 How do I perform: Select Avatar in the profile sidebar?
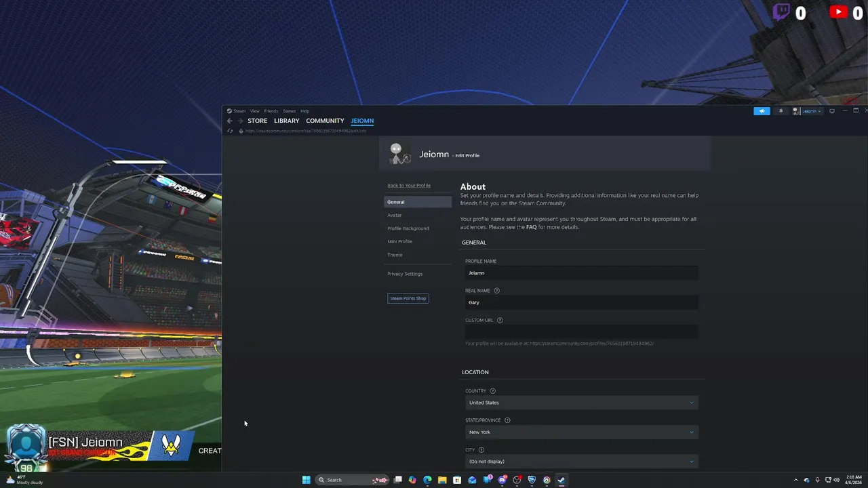pyautogui.click(x=395, y=215)
